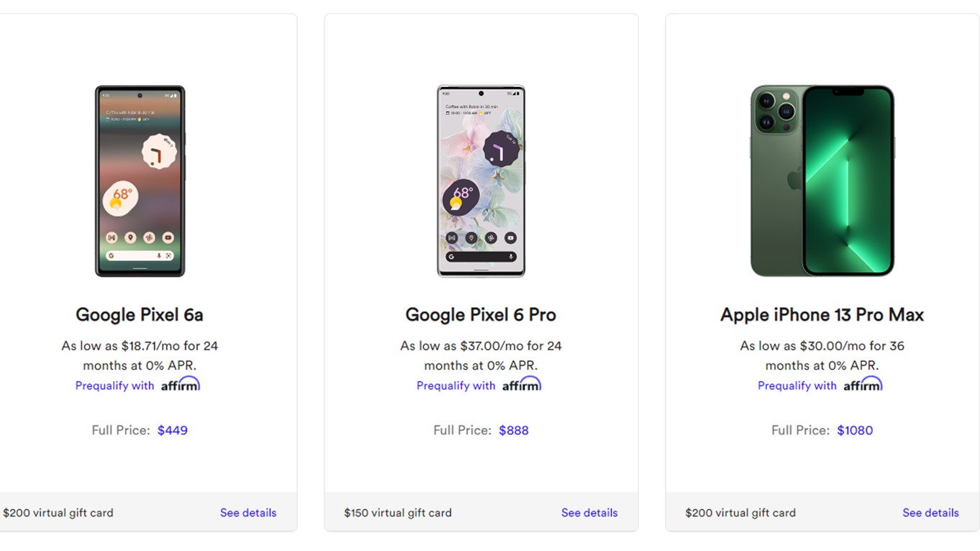Viewport: 980px width, 551px height.
Task: Select the Google Pixel 6a title
Action: pos(140,315)
